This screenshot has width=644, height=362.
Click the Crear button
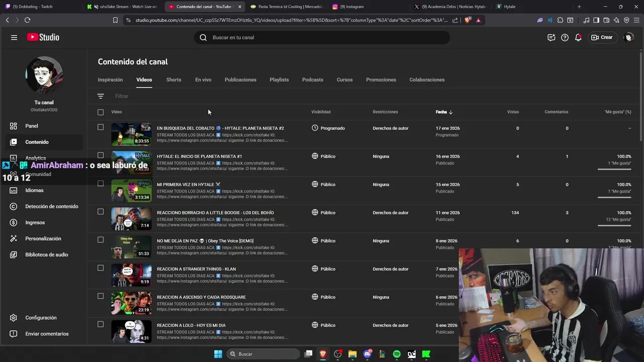pos(602,37)
